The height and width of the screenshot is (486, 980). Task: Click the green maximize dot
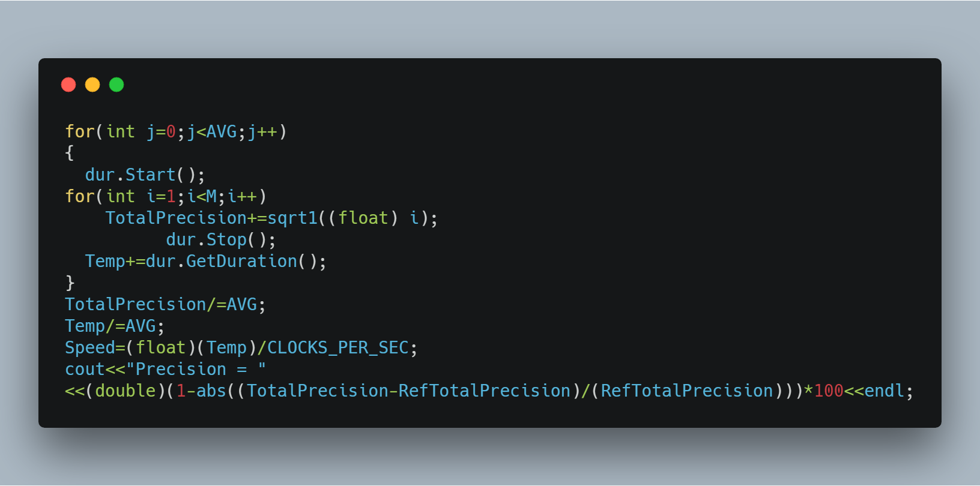coord(116,85)
